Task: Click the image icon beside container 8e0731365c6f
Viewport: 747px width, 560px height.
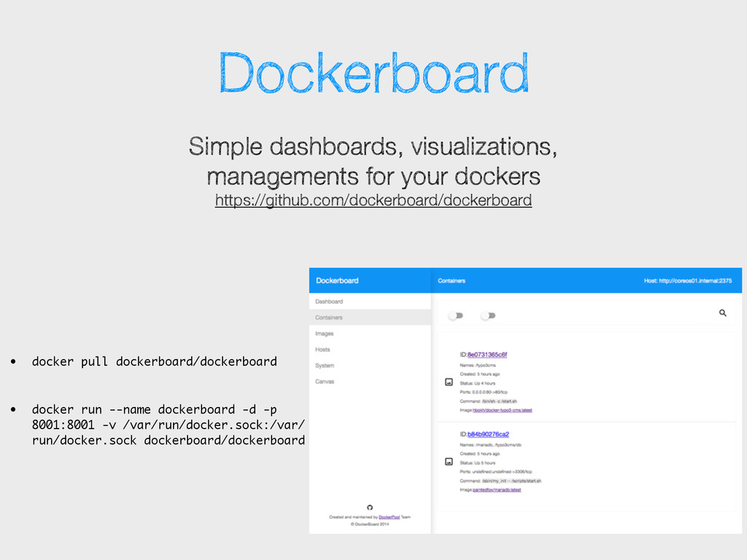Action: click(449, 382)
